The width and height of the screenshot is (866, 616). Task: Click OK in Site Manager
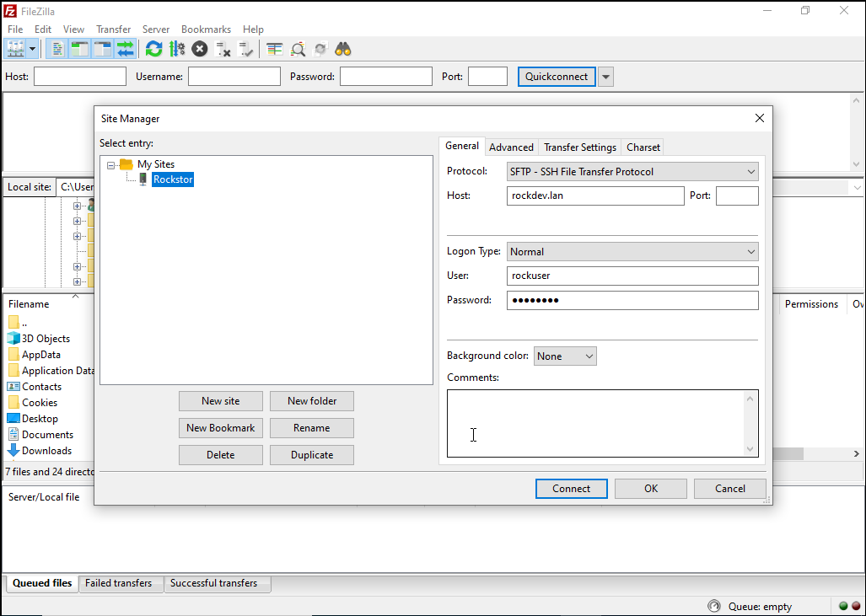click(x=651, y=489)
